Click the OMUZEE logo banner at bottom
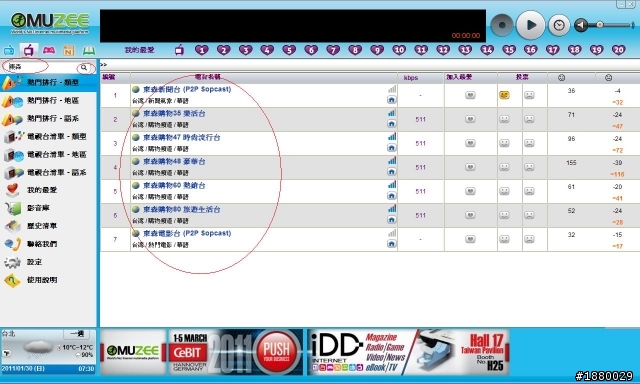Image resolution: width=640 pixels, height=384 pixels. point(133,352)
